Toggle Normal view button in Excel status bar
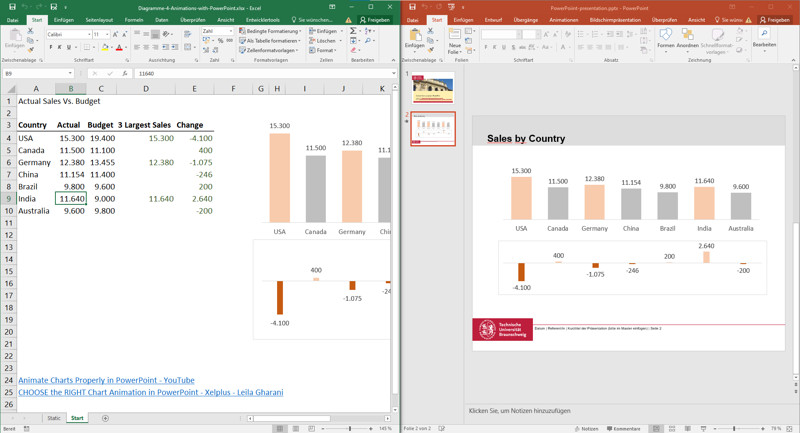 coord(280,429)
